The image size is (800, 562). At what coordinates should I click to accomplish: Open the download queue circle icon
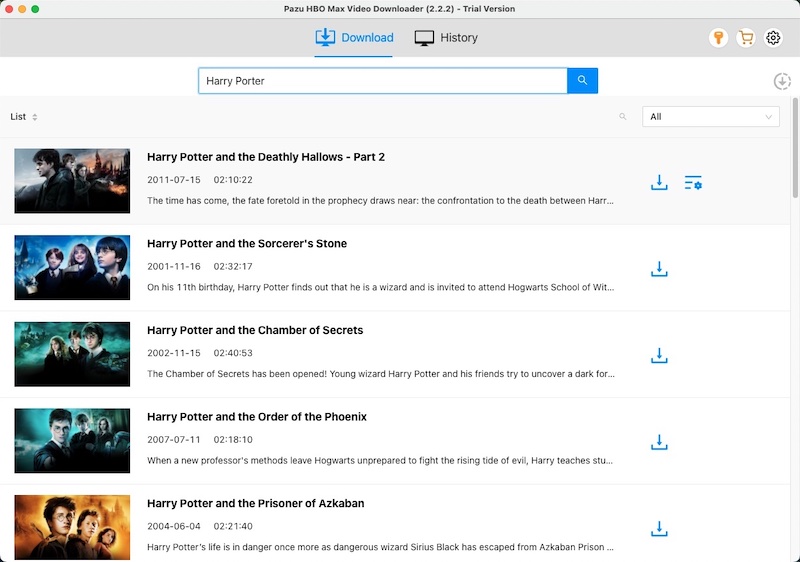[782, 81]
